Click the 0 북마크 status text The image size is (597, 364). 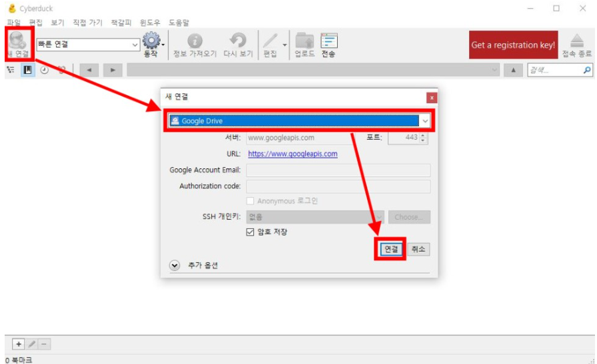18,360
